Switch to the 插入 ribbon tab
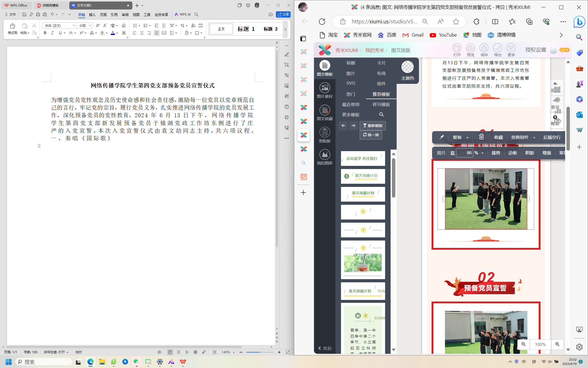 (x=92, y=15)
